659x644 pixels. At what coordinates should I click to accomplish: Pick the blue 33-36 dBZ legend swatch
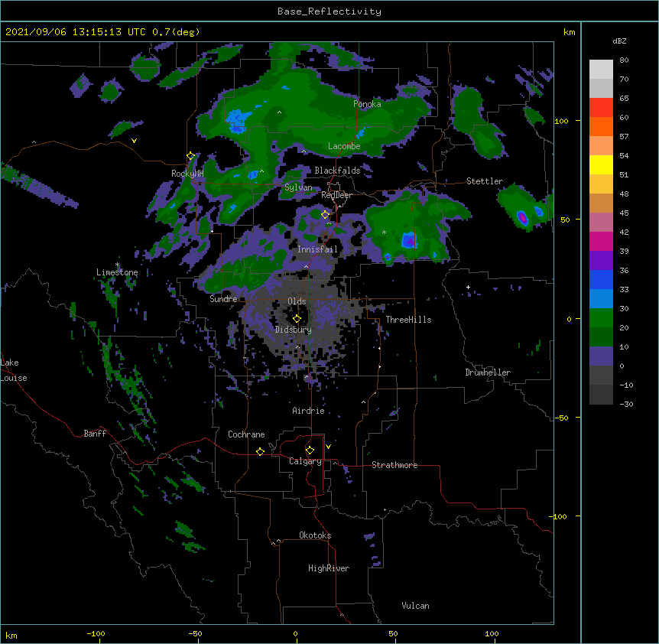[x=601, y=279]
